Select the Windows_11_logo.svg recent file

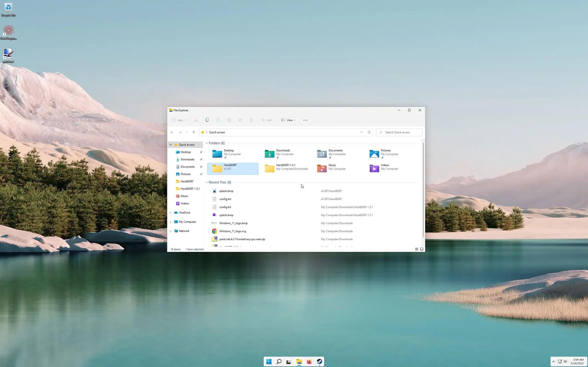[232, 231]
